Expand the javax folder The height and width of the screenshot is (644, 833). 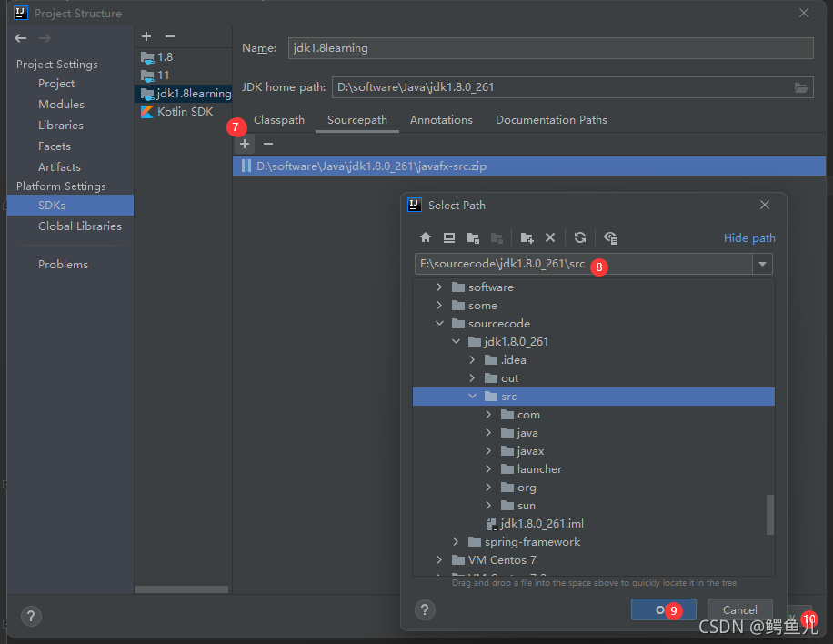[x=488, y=450]
